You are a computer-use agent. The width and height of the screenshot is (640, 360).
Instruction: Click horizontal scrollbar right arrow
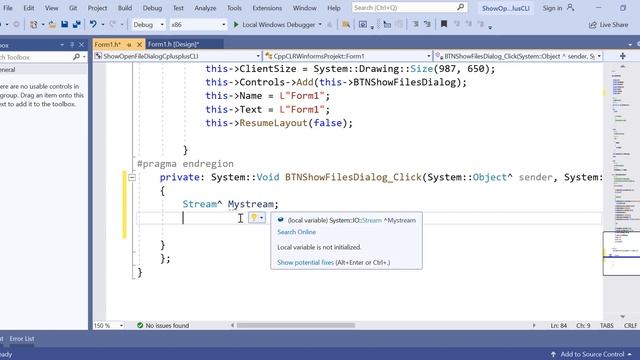[534, 325]
